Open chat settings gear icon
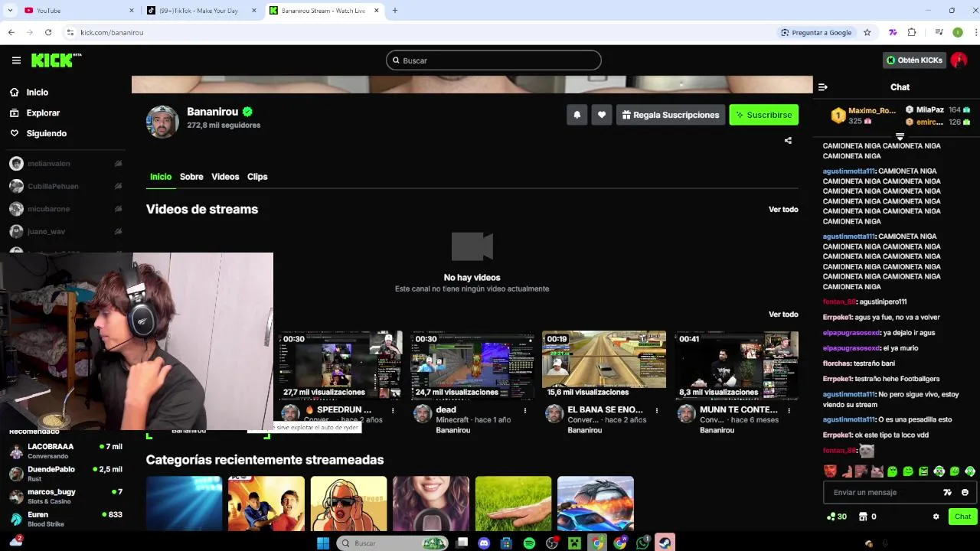 (936, 517)
